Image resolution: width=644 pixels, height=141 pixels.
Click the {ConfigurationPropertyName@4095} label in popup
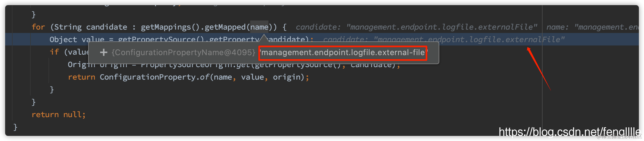[183, 53]
